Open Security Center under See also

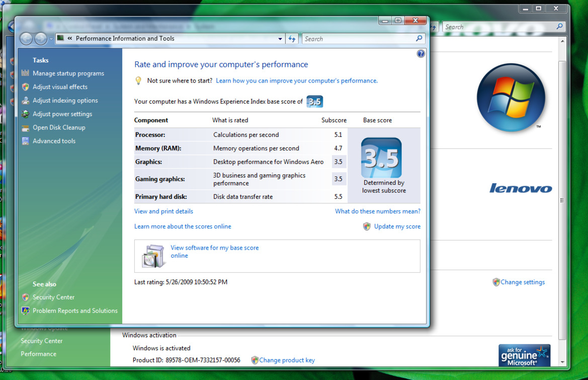click(53, 297)
